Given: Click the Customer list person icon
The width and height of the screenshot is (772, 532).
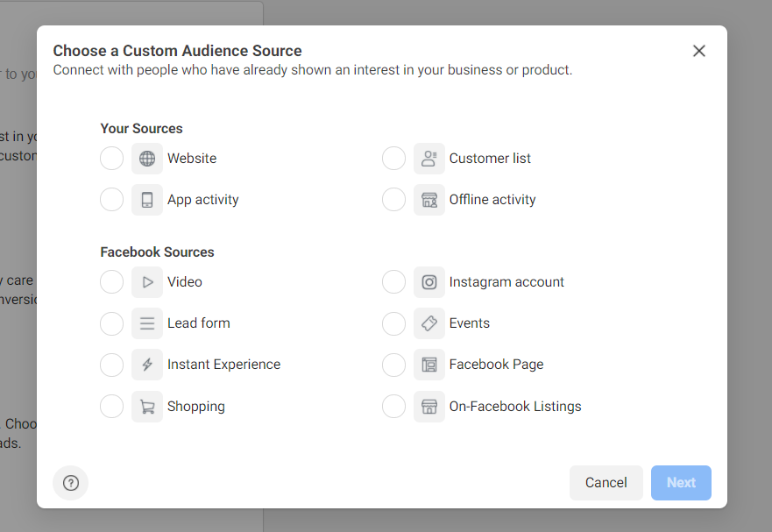Looking at the screenshot, I should tap(429, 158).
